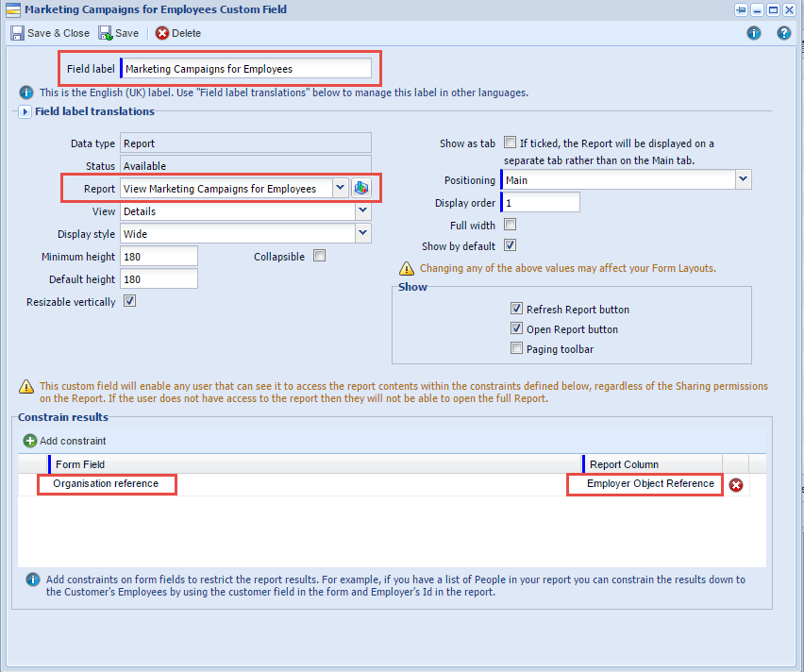
Task: Enable the Full width checkbox
Action: (510, 225)
